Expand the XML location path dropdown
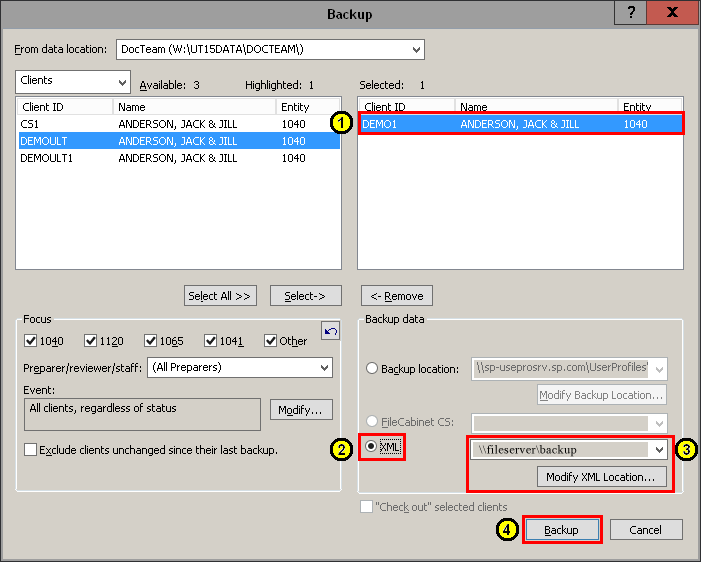Viewport: 701px width, 562px height. pos(658,450)
